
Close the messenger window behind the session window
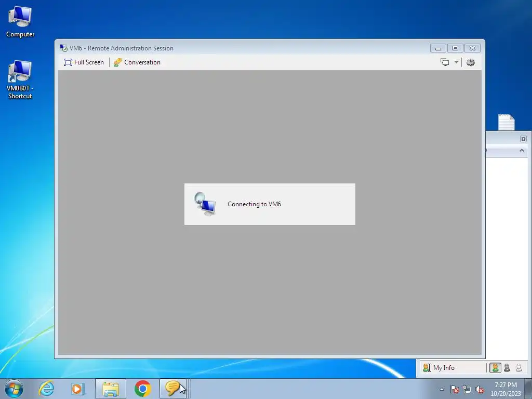[523, 139]
